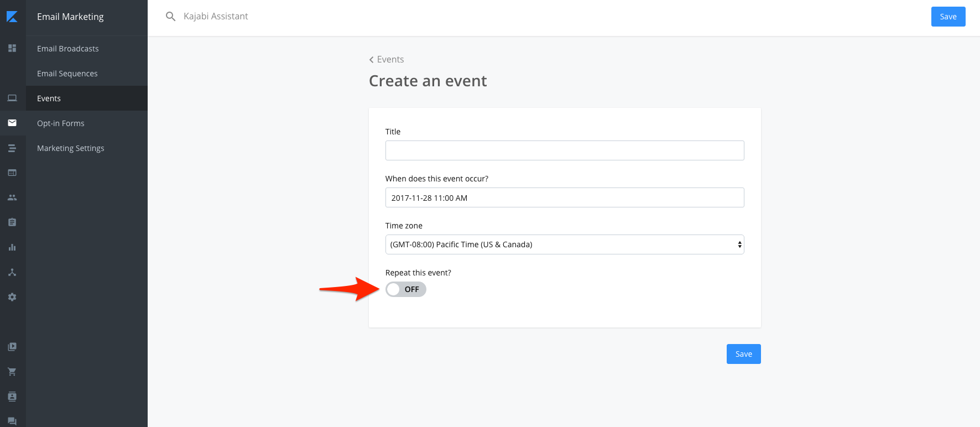Open Email Broadcasts menu item
The width and height of the screenshot is (980, 427).
[68, 49]
